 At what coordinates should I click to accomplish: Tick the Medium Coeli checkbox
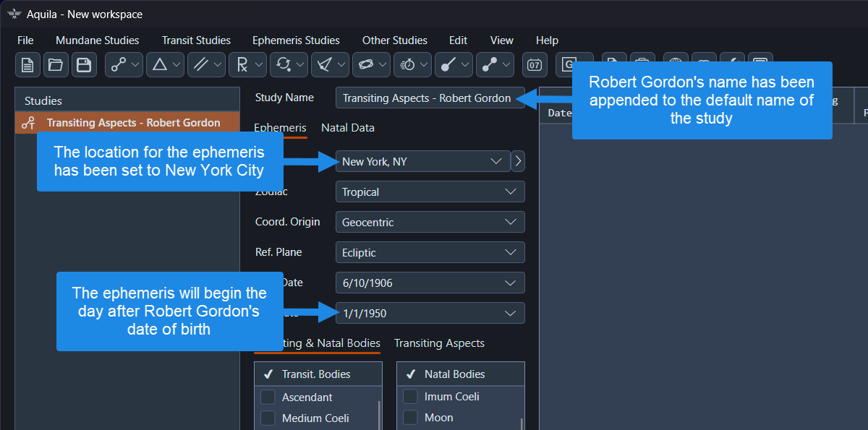tap(268, 418)
